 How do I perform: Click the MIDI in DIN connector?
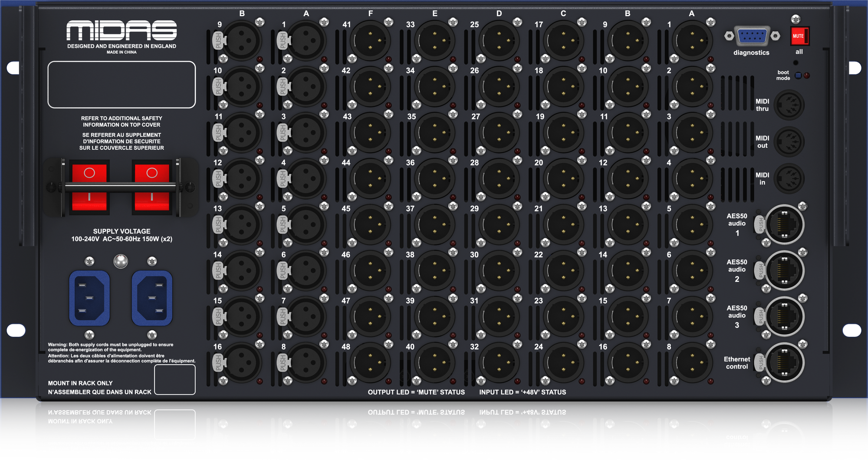(x=789, y=179)
